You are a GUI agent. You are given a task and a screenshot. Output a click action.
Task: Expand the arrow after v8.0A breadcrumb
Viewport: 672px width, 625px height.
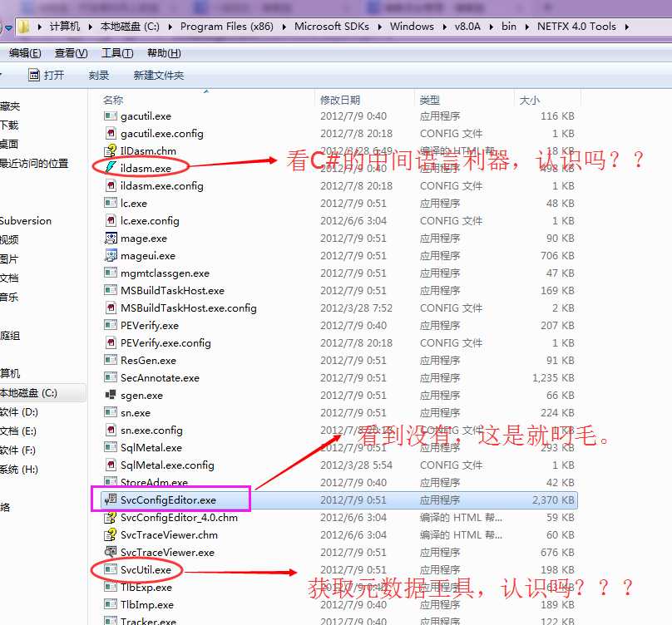tap(492, 27)
